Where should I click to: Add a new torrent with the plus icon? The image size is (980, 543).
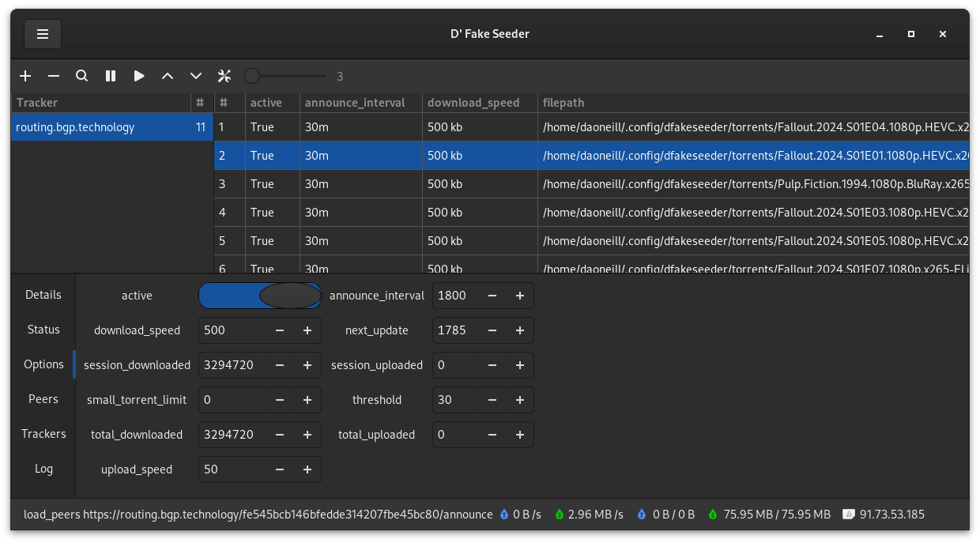25,76
